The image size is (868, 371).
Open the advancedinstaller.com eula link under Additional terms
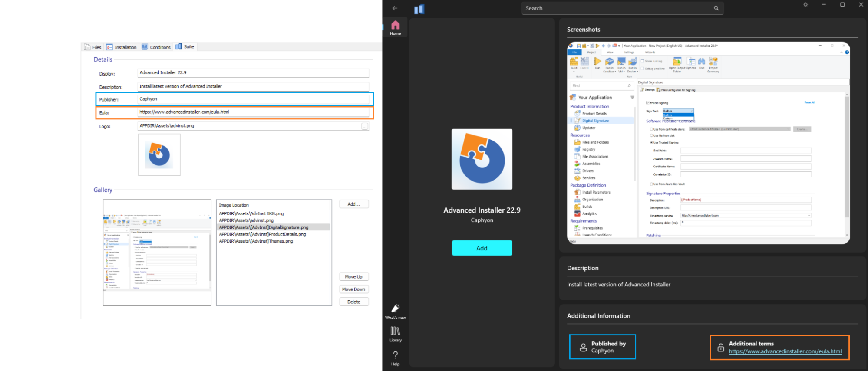[x=785, y=351]
